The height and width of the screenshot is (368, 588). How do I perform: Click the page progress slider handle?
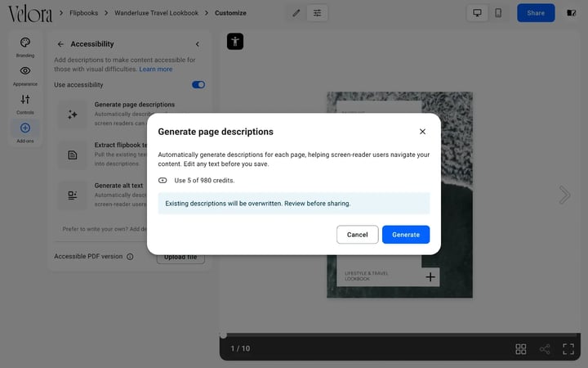tap(223, 335)
